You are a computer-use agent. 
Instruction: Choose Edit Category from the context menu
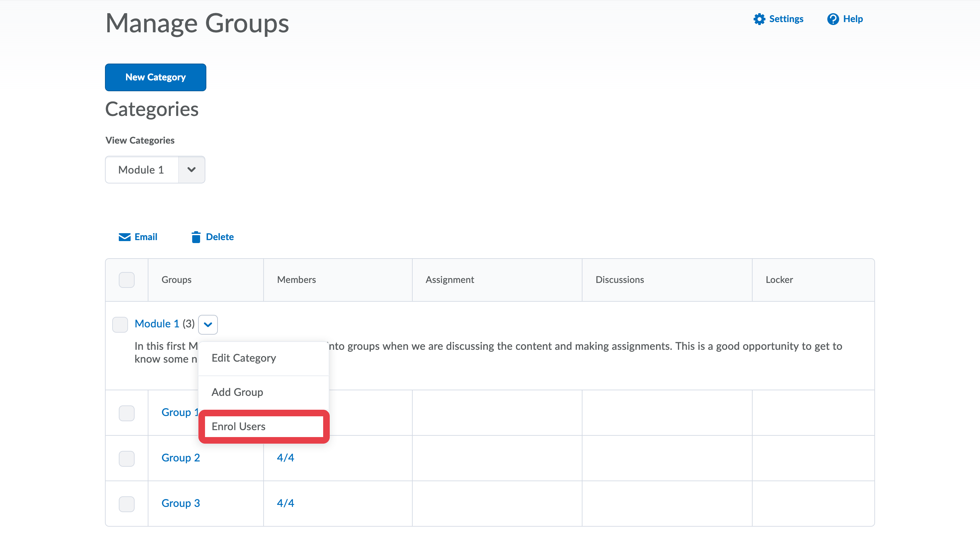[244, 358]
